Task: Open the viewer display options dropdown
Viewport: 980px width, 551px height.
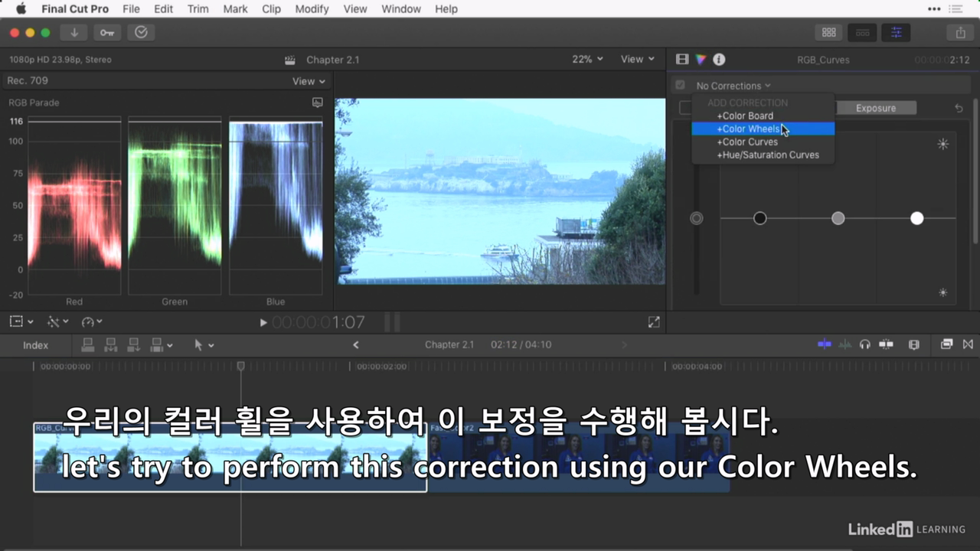Action: [x=21, y=322]
